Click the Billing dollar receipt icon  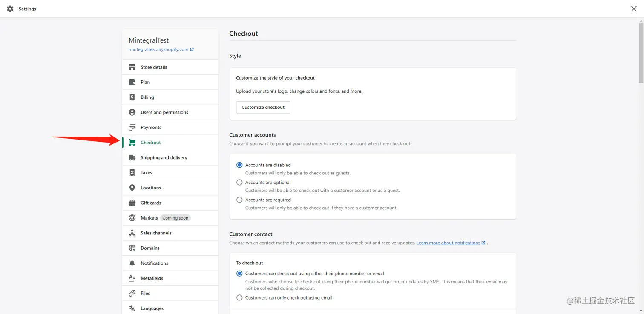point(132,97)
